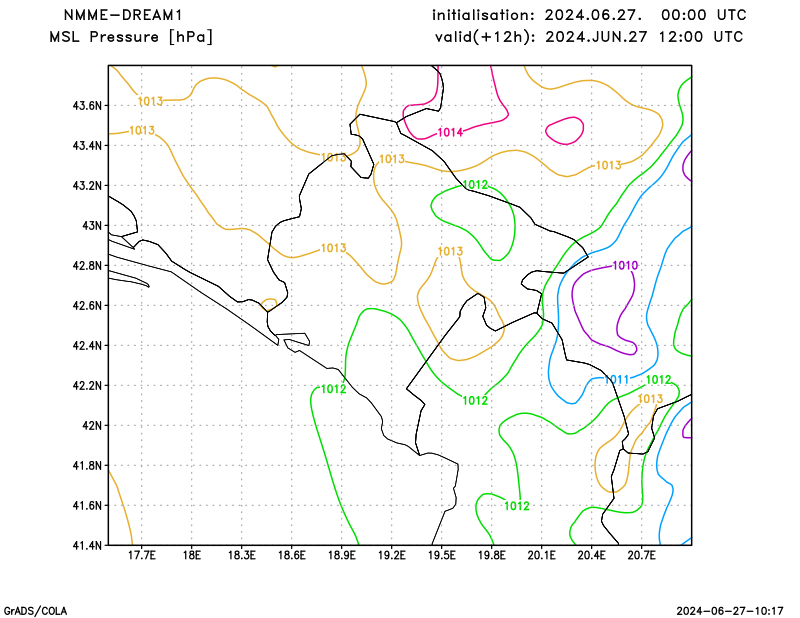The image size is (800, 618).
Task: Click the 41.4N latitude axis label
Action: coord(87,545)
